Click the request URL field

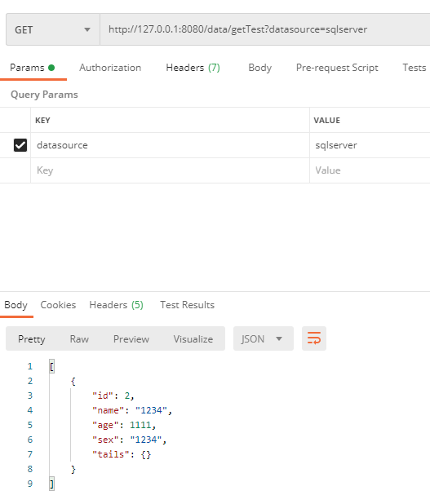[265, 29]
